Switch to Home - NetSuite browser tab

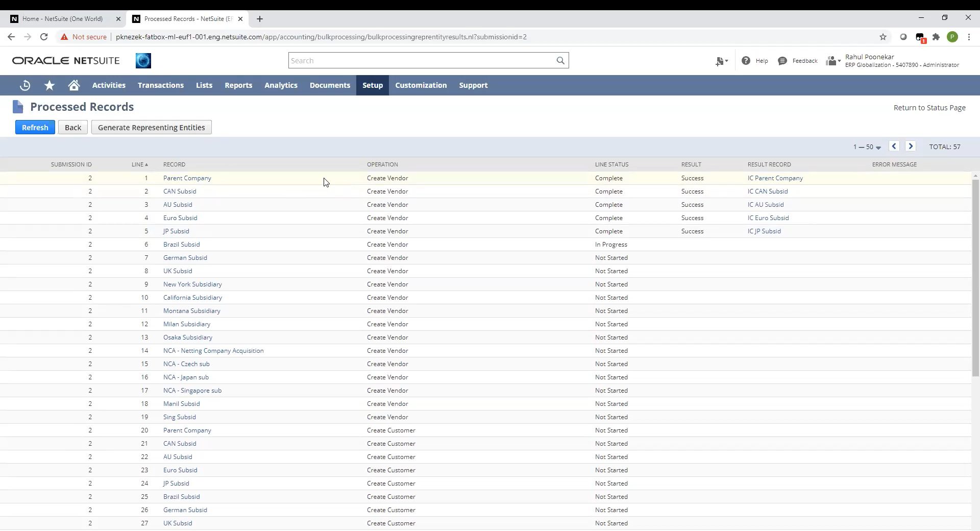pos(62,19)
